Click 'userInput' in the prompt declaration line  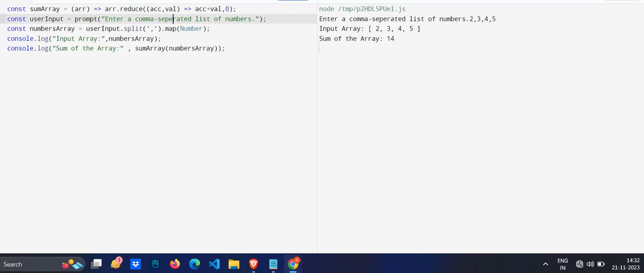click(x=47, y=19)
